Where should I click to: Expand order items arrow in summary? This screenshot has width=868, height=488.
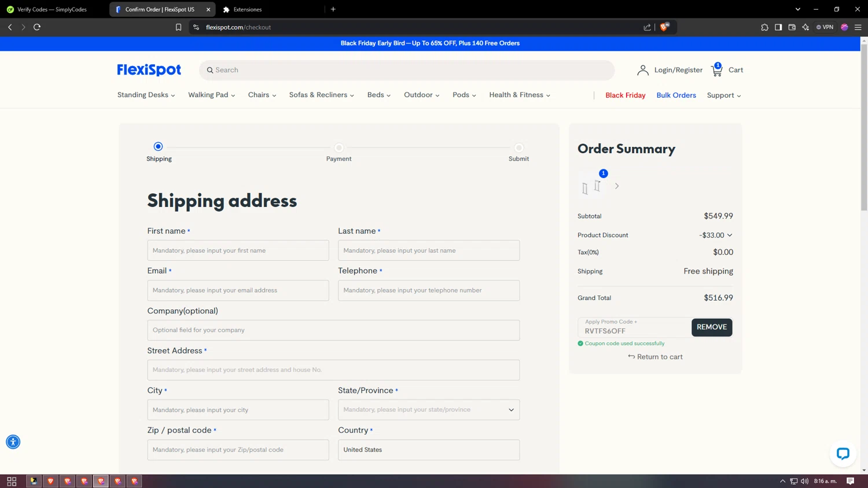617,186
